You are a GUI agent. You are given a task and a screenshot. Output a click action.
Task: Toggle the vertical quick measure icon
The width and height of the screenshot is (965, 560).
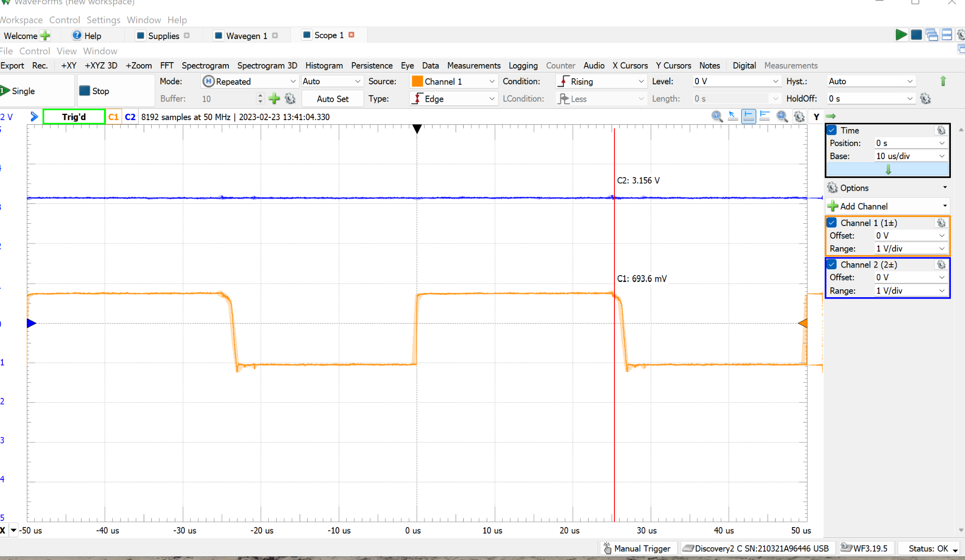748,116
